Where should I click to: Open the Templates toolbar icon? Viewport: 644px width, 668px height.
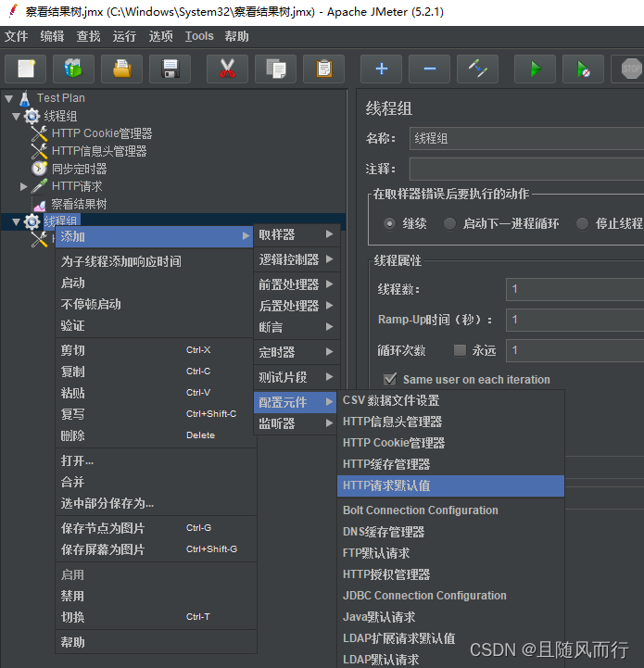[73, 69]
